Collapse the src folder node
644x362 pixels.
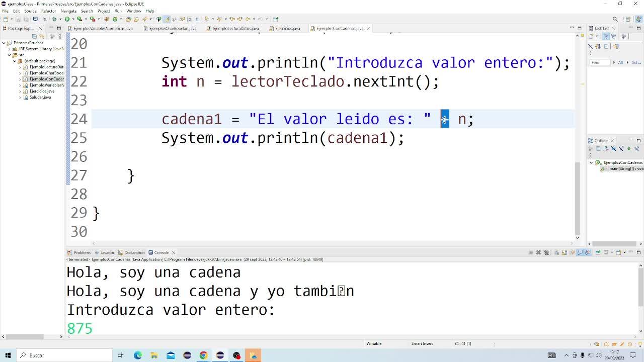point(10,55)
